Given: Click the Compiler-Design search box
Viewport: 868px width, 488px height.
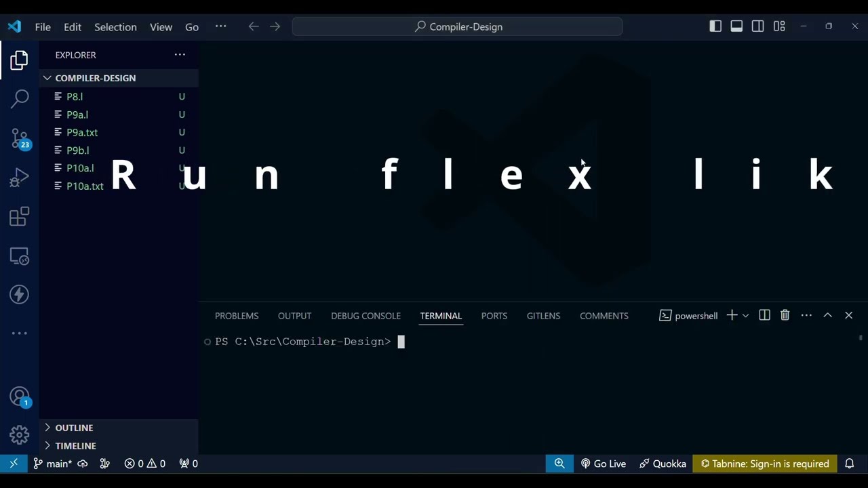Looking at the screenshot, I should click(x=457, y=26).
